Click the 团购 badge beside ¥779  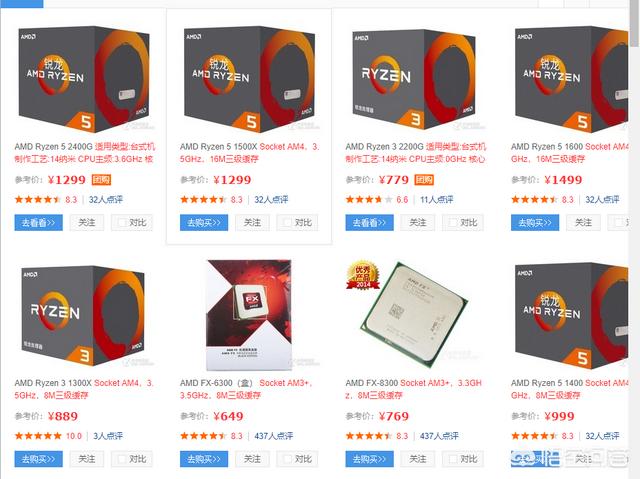pos(424,180)
